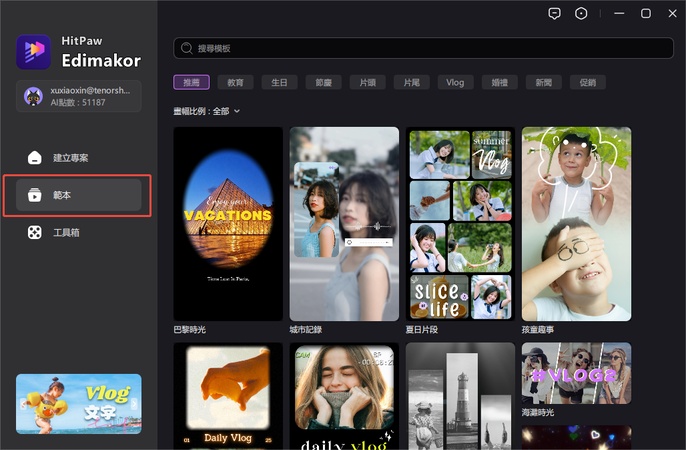This screenshot has height=450, width=686.
Task: Select the Vlog category tab
Action: [x=455, y=82]
